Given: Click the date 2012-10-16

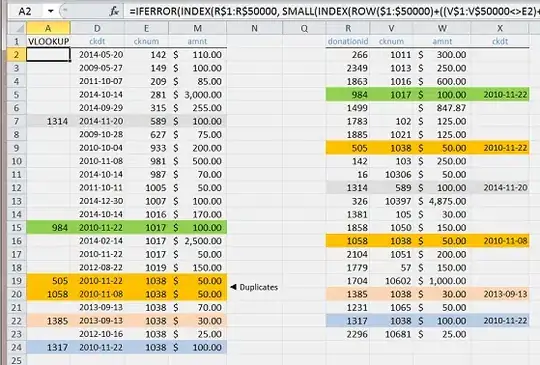Looking at the screenshot, I should click(x=101, y=334).
